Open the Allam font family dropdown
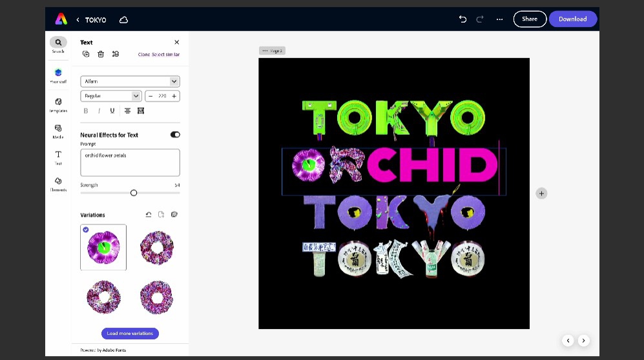This screenshot has height=360, width=644. coord(130,81)
